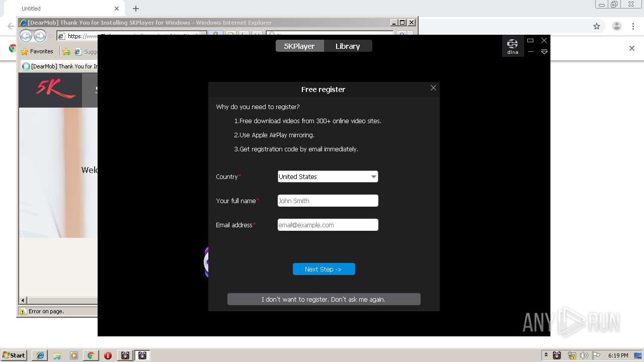Close the Untitled Chrome tab
This screenshot has height=362, width=644.
click(117, 9)
